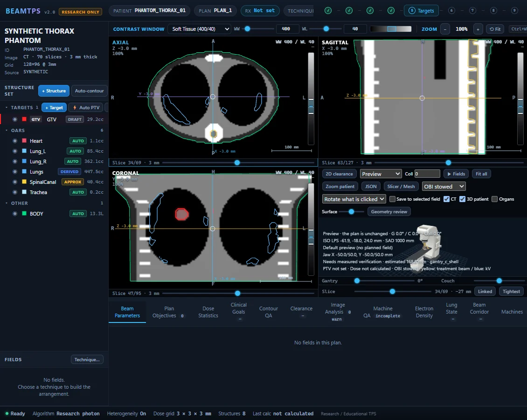Click the Technique... button in Fields
Image resolution: width=527 pixels, height=420 pixels.
tap(87, 359)
